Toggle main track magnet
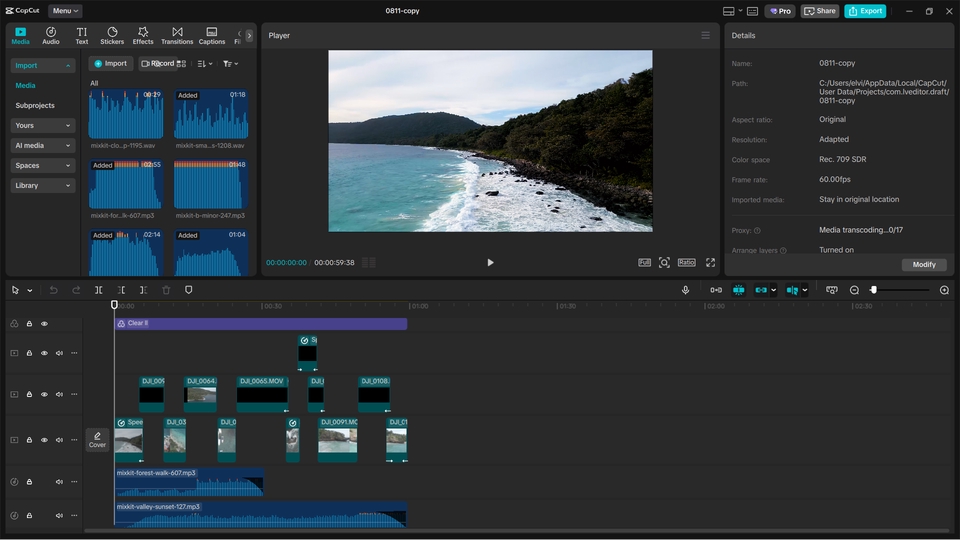The image size is (960, 540). [716, 290]
